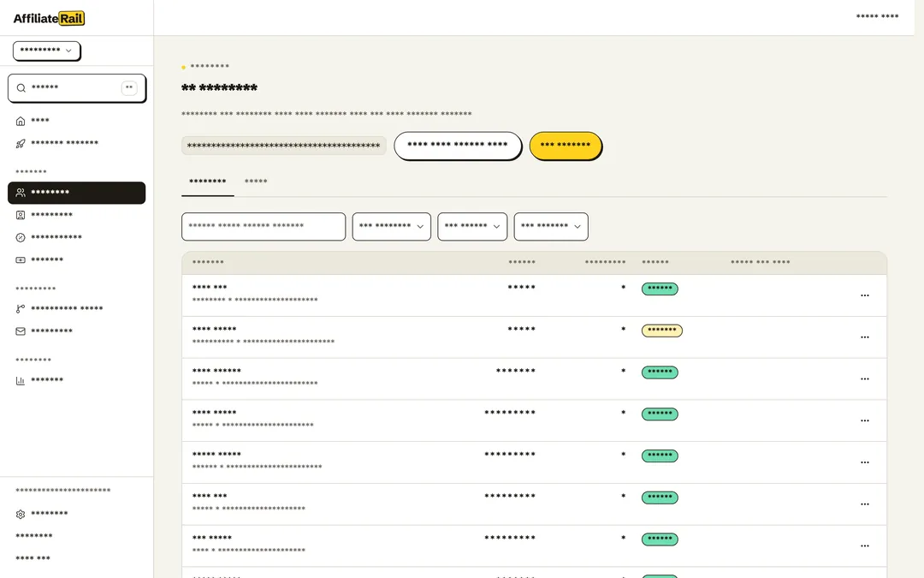Switch to the second, inactive tab
This screenshot has width=924, height=578.
[256, 182]
